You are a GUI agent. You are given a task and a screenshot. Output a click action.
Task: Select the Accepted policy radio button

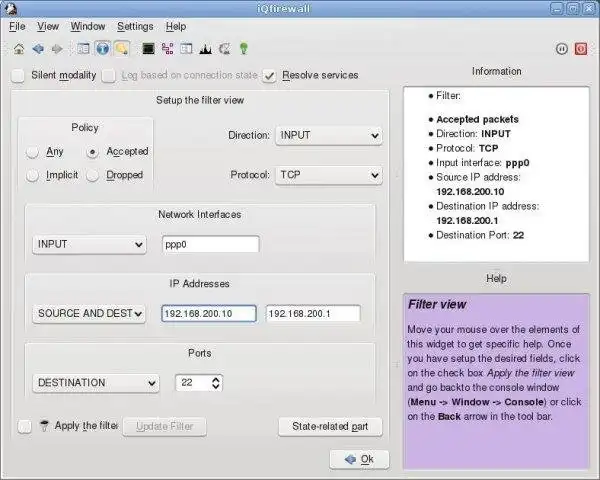tap(92, 152)
